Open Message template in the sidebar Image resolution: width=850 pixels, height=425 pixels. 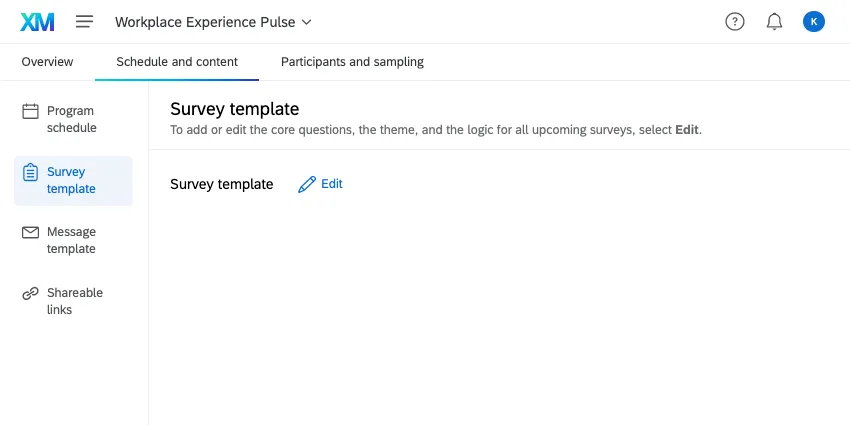72,241
